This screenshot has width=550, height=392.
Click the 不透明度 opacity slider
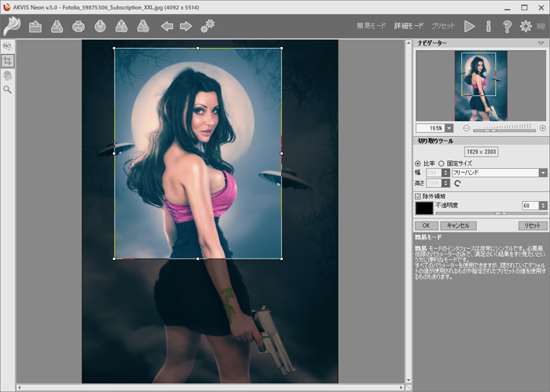point(491,213)
